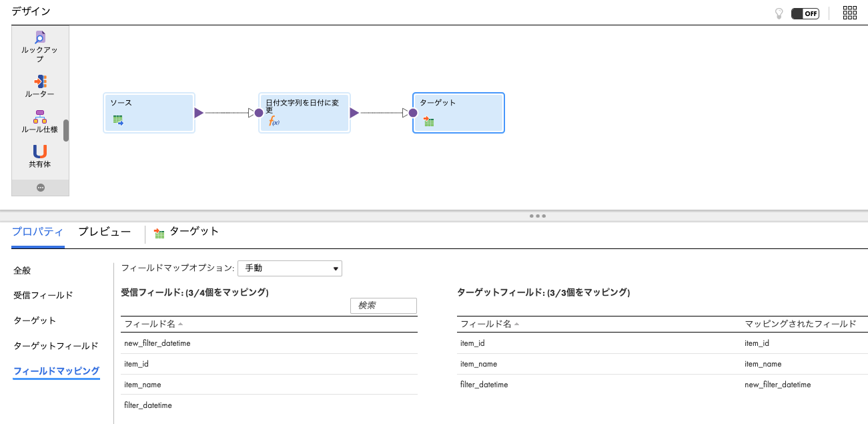Open the フィールドマッピング section
Image resolution: width=868 pixels, height=424 pixels.
coord(56,371)
